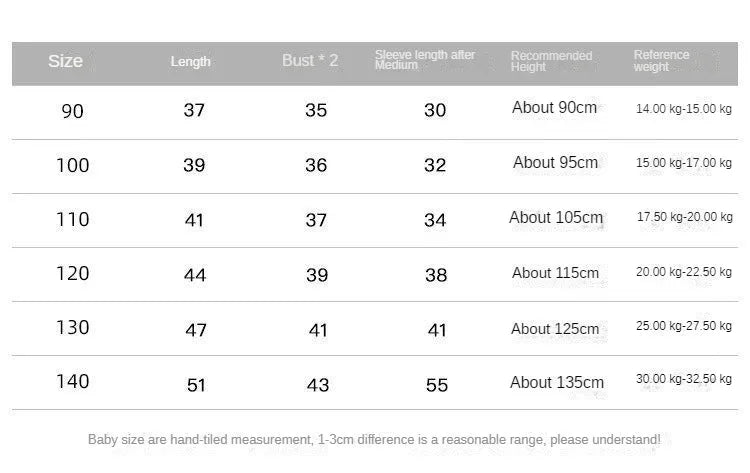Image resolution: width=750 pixels, height=473 pixels.
Task: Click the 14.00 kg-15.00 kg weight cell
Action: coord(684,109)
